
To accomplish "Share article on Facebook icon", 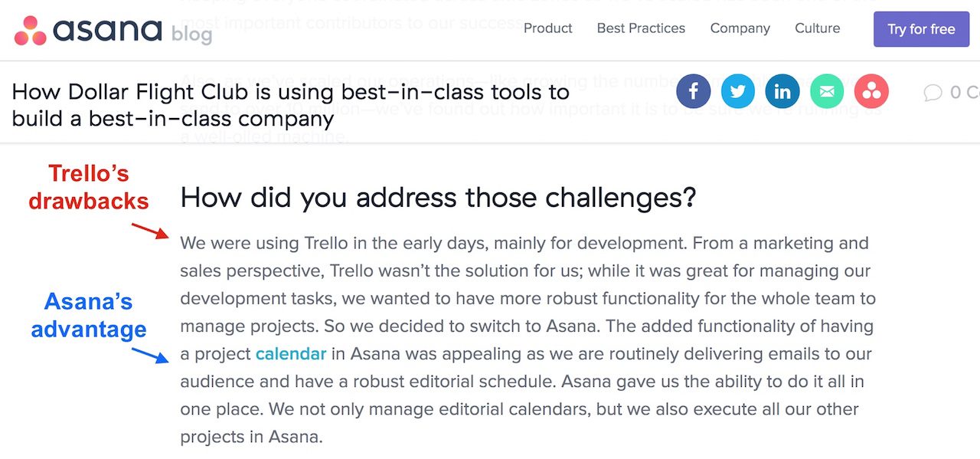I will (694, 92).
